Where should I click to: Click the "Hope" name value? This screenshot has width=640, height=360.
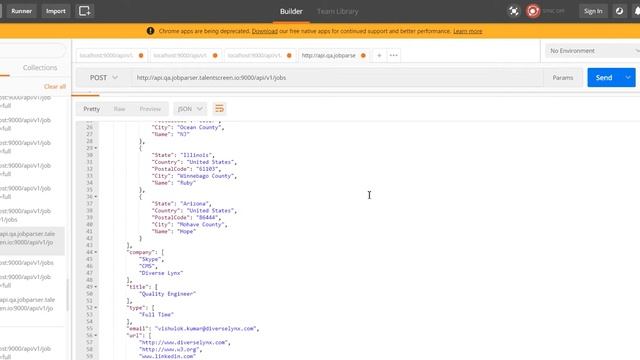pyautogui.click(x=187, y=231)
